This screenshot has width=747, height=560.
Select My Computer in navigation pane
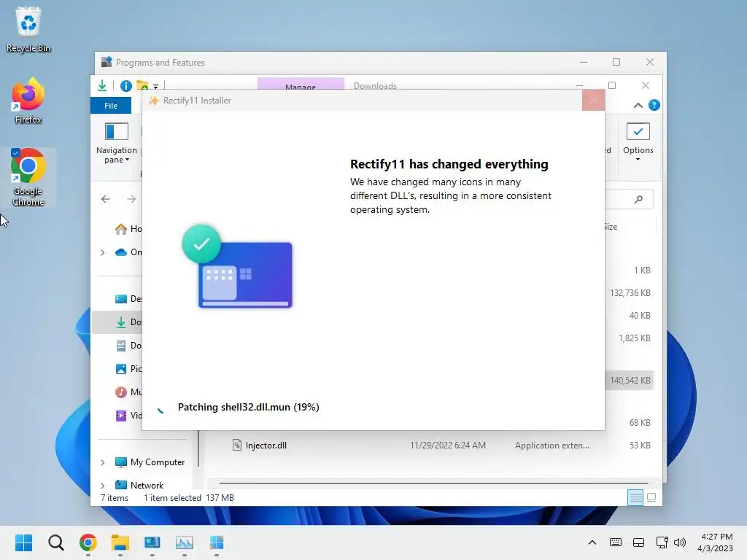(x=150, y=462)
